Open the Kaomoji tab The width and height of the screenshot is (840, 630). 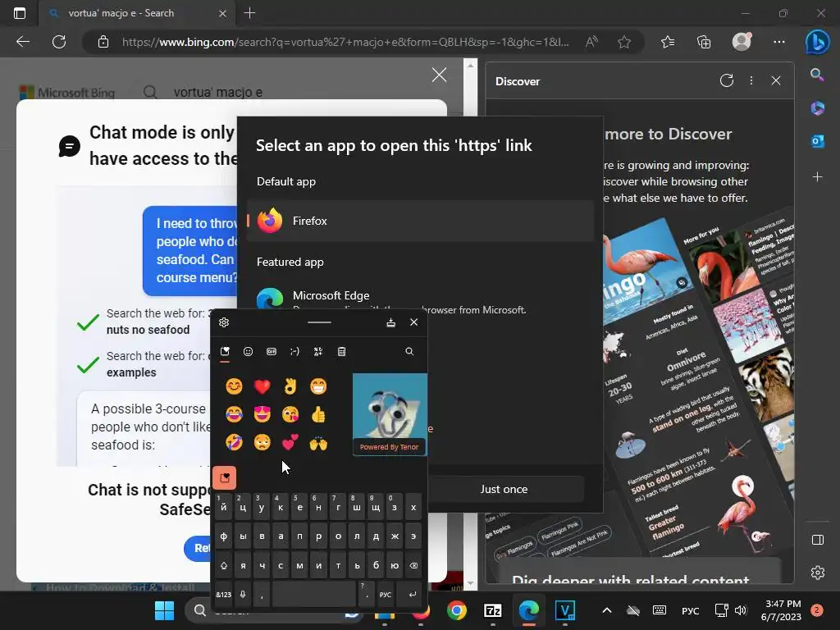294,351
